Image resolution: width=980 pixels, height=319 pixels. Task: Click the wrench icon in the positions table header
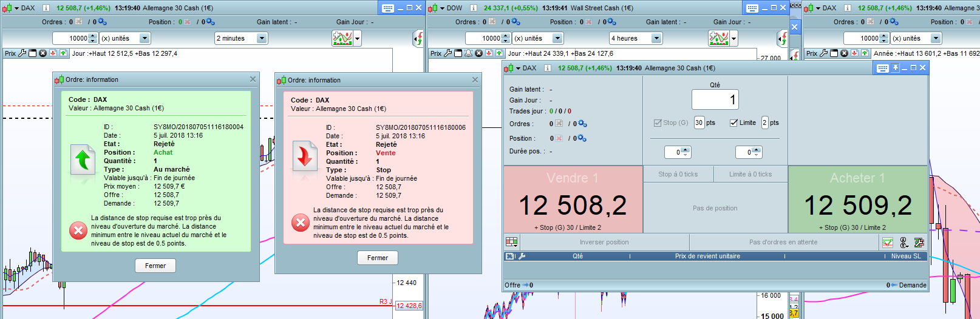tap(522, 256)
